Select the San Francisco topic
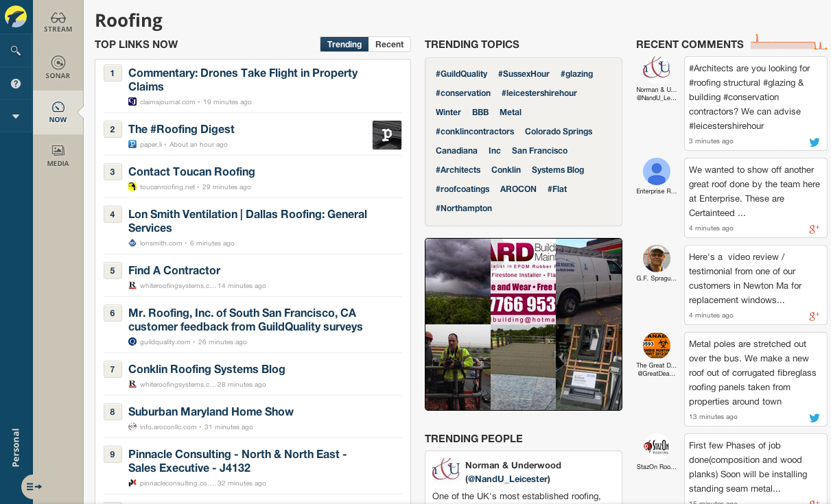Image resolution: width=831 pixels, height=504 pixels. 539,151
